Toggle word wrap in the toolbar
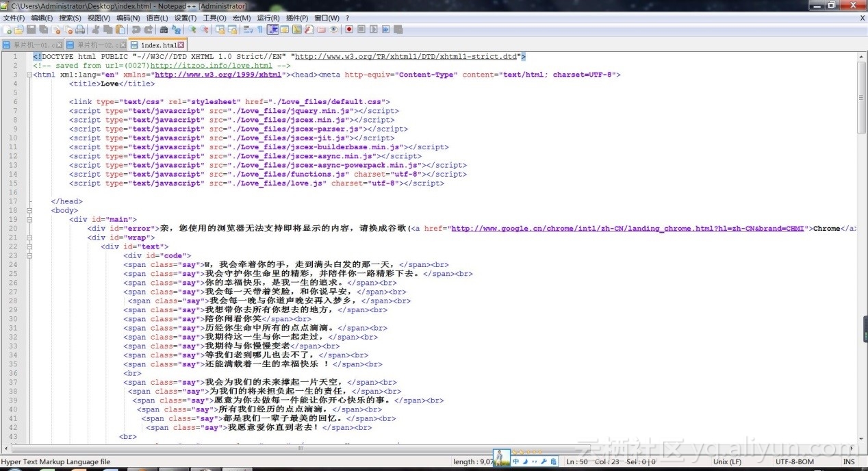 248,30
